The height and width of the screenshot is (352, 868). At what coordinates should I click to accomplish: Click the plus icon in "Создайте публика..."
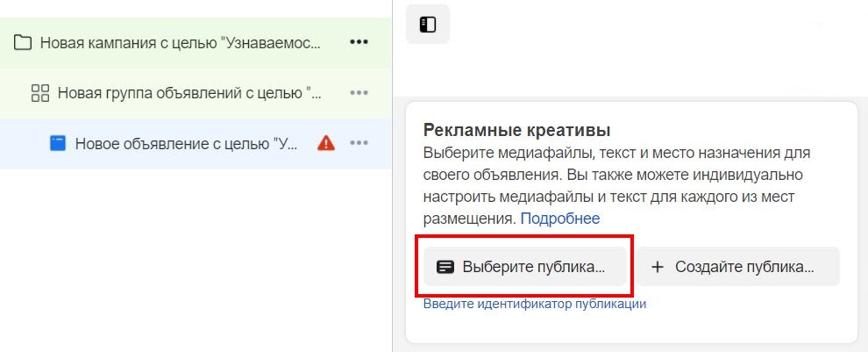point(658,267)
